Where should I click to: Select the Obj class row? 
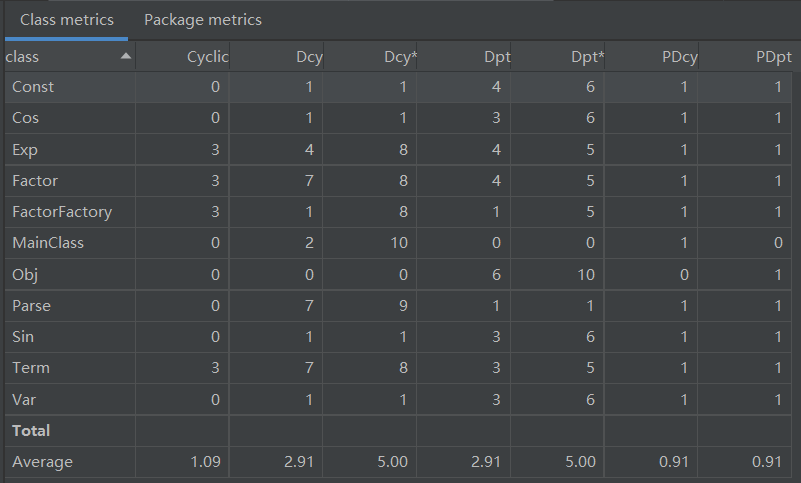[24, 274]
